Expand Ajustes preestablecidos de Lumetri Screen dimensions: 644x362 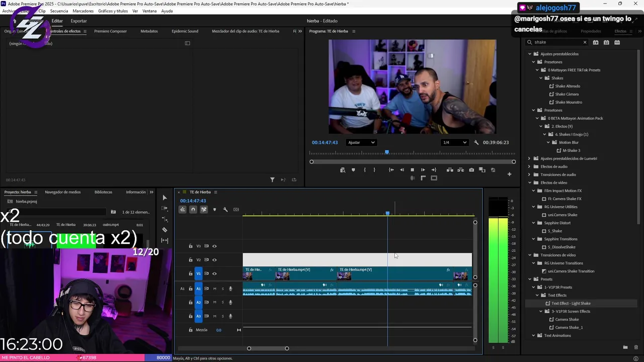(x=529, y=158)
